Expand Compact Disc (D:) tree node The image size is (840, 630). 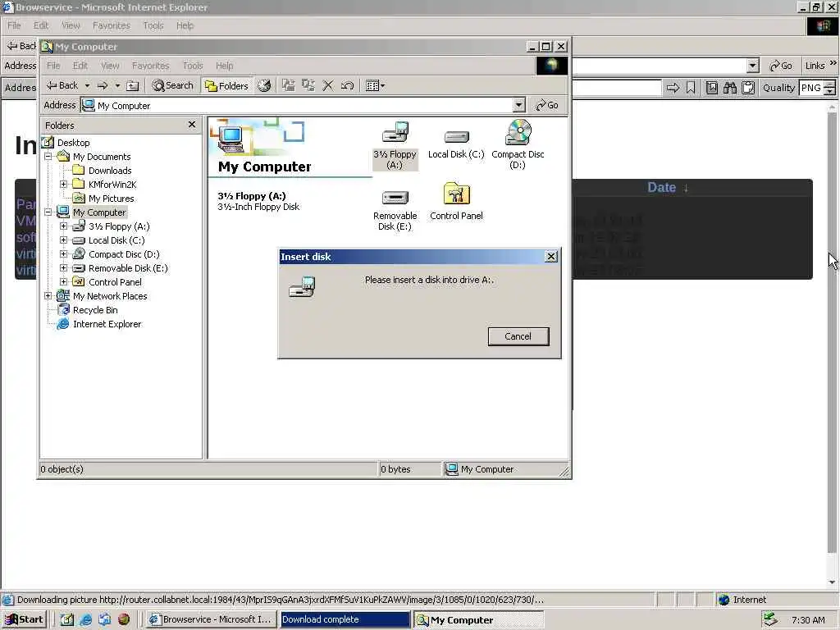(x=64, y=254)
